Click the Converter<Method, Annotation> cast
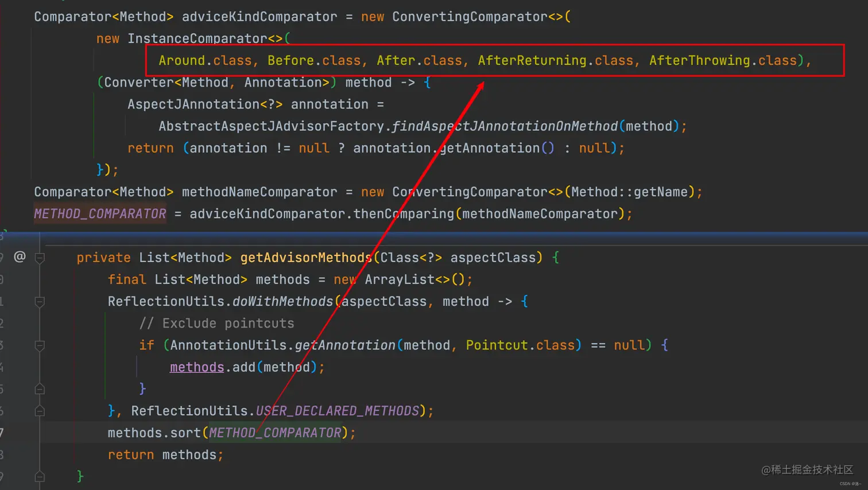This screenshot has height=490, width=868. [217, 83]
